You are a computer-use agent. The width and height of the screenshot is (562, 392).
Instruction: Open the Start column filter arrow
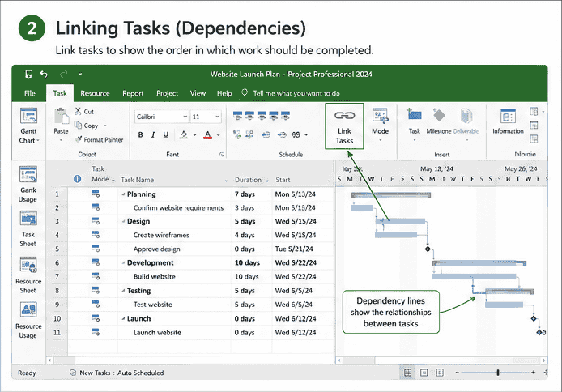coord(329,181)
